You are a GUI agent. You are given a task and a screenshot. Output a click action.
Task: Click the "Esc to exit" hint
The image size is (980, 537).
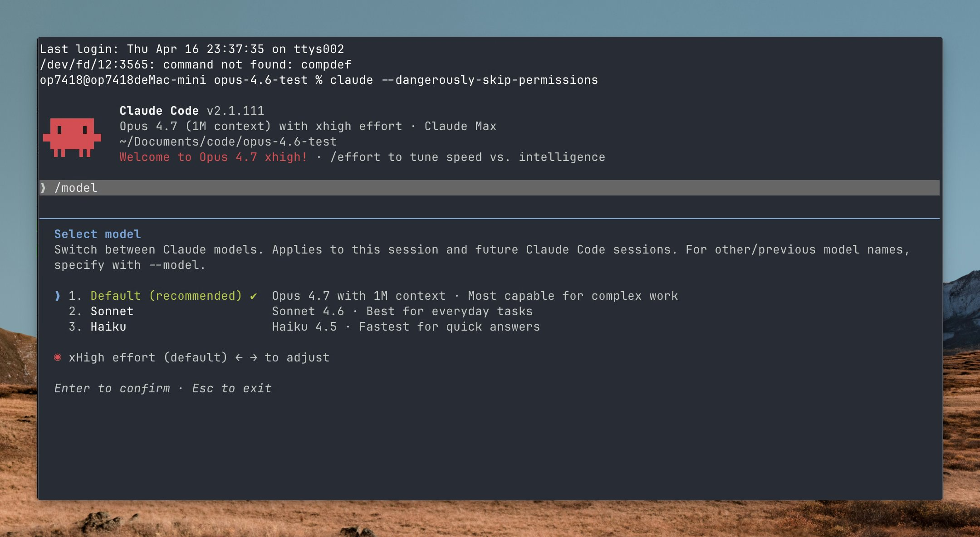231,389
